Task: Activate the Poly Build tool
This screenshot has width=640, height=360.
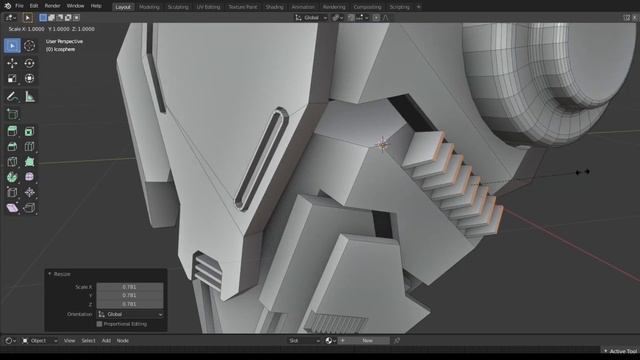Action: [29, 162]
